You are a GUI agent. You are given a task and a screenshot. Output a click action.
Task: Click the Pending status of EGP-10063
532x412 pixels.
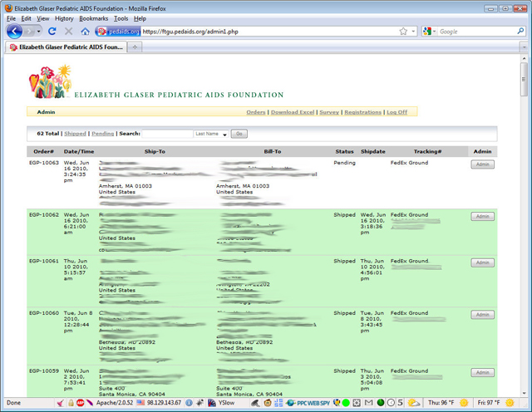(x=344, y=163)
